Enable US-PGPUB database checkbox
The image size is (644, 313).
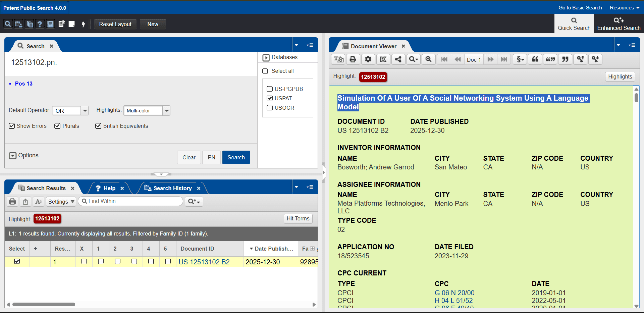tap(270, 89)
